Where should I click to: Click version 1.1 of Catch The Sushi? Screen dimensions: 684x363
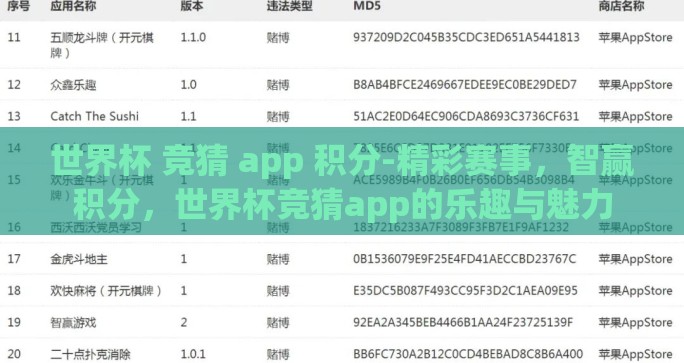click(x=188, y=116)
